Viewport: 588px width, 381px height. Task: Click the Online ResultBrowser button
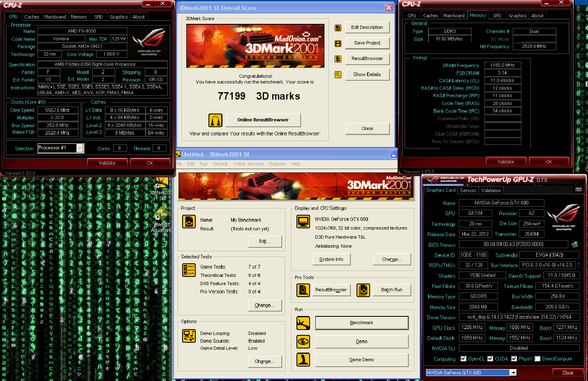[x=263, y=120]
